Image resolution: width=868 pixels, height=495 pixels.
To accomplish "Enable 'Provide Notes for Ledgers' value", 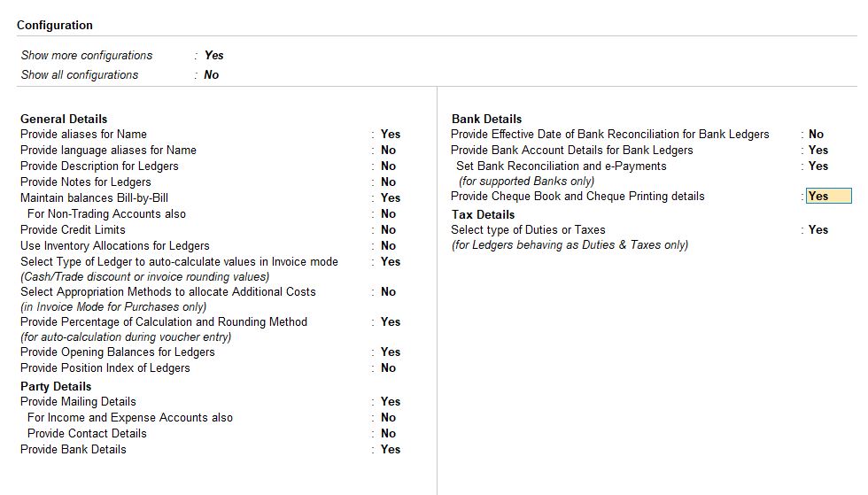I will pyautogui.click(x=388, y=182).
